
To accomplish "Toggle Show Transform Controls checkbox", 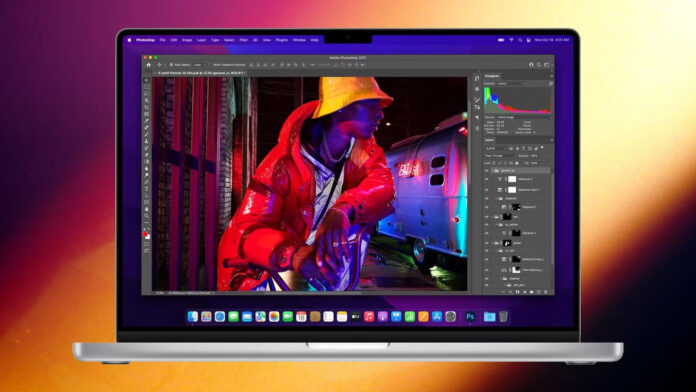I will pyautogui.click(x=211, y=65).
